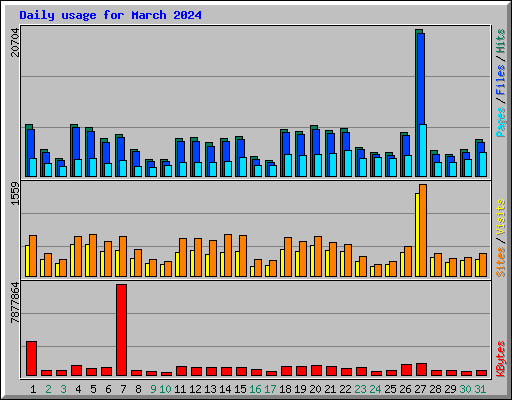The image size is (512, 400).
Task: Click day label 18 on the x-axis
Action: point(285,389)
